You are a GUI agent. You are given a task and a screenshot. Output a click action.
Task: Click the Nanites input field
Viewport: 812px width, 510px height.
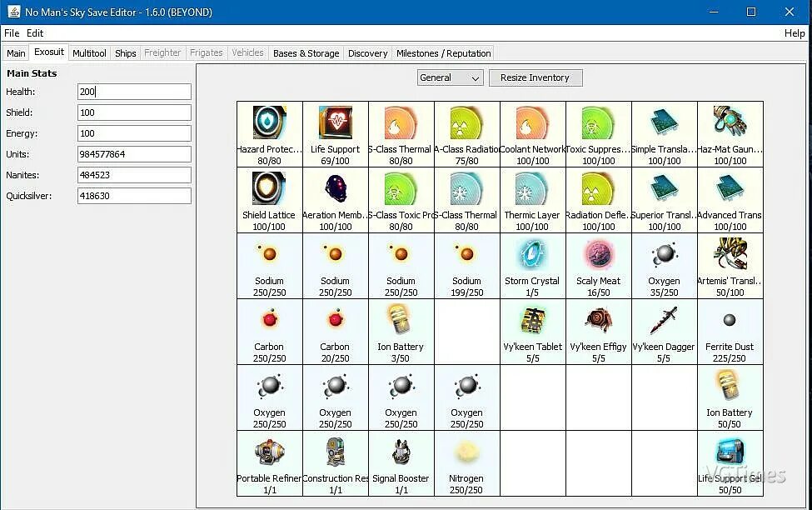coord(134,175)
